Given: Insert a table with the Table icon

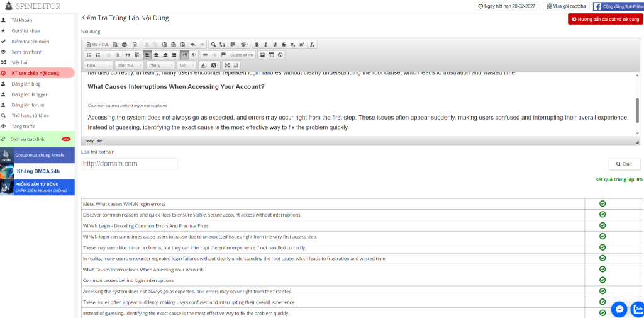Looking at the screenshot, I should [271, 55].
